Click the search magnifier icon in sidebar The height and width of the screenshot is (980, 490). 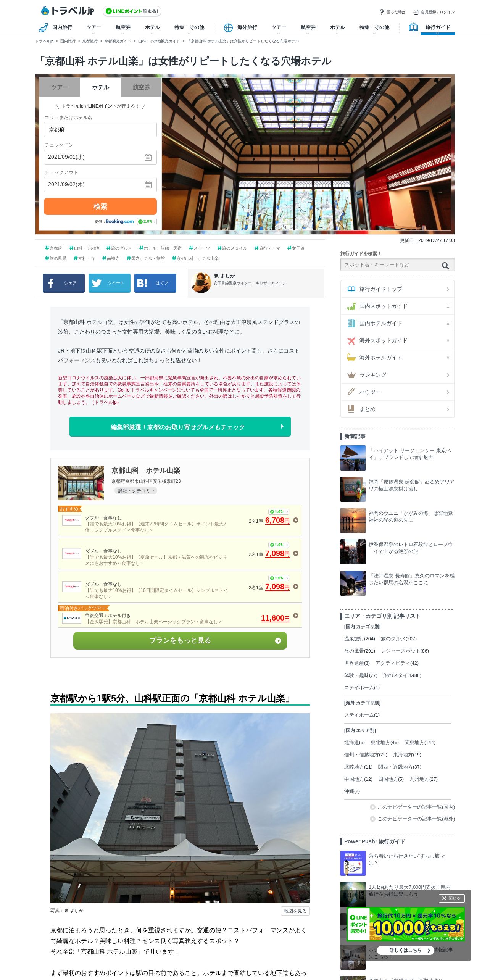click(445, 265)
